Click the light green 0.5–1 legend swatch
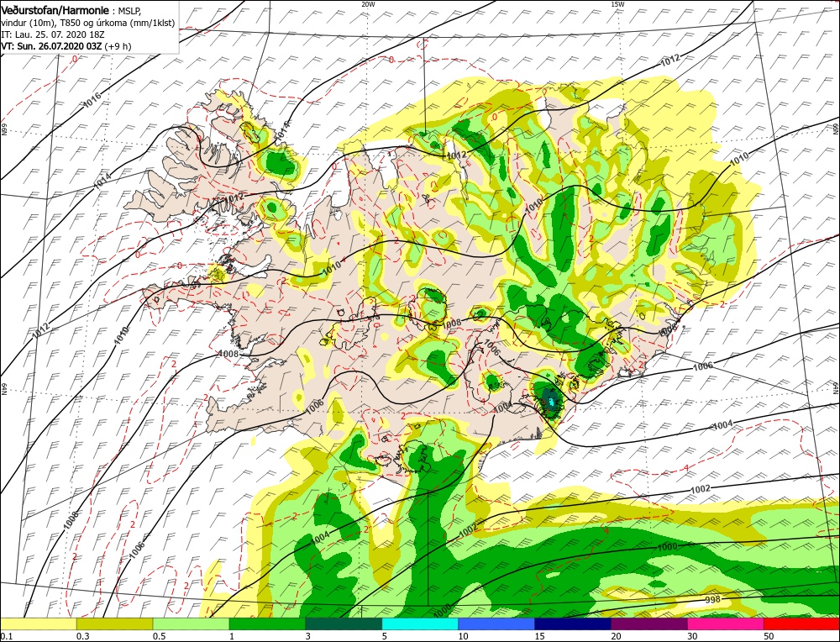Screen dimensions: 840x642 pos(192,624)
